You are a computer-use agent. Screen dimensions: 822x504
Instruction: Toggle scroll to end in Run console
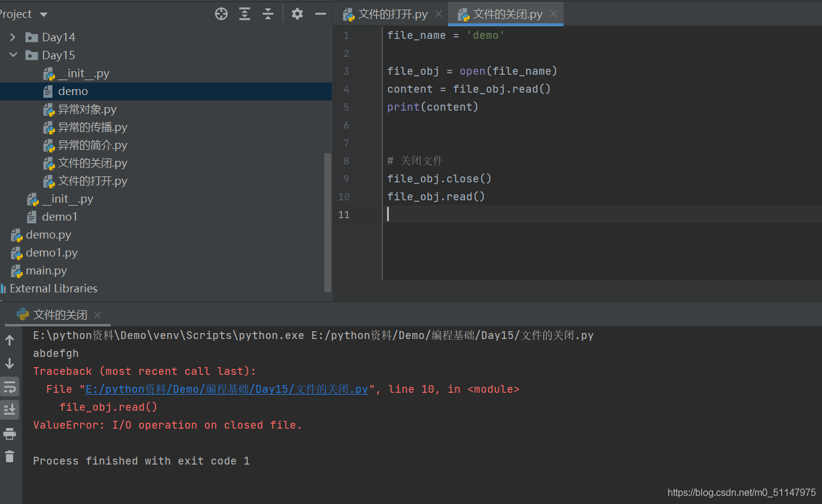tap(10, 410)
